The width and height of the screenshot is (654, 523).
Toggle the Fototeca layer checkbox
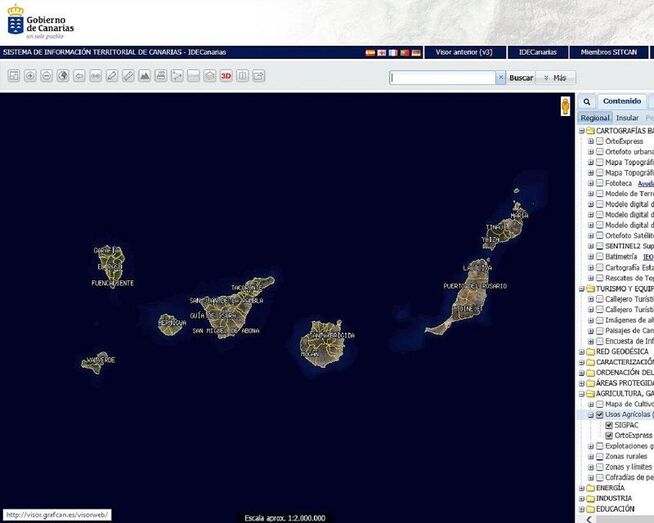point(600,183)
